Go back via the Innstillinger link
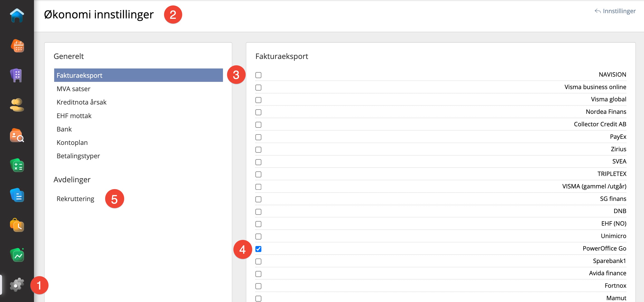Viewport: 644px width, 302px height. click(x=615, y=11)
